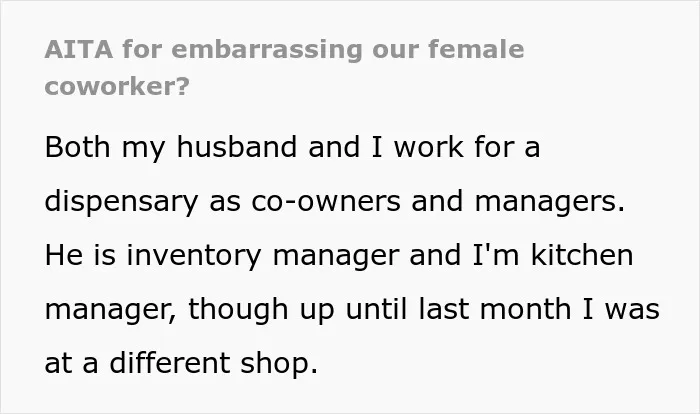Click the word 'though' in the paragraph
This screenshot has height=414, width=700.
(x=238, y=309)
